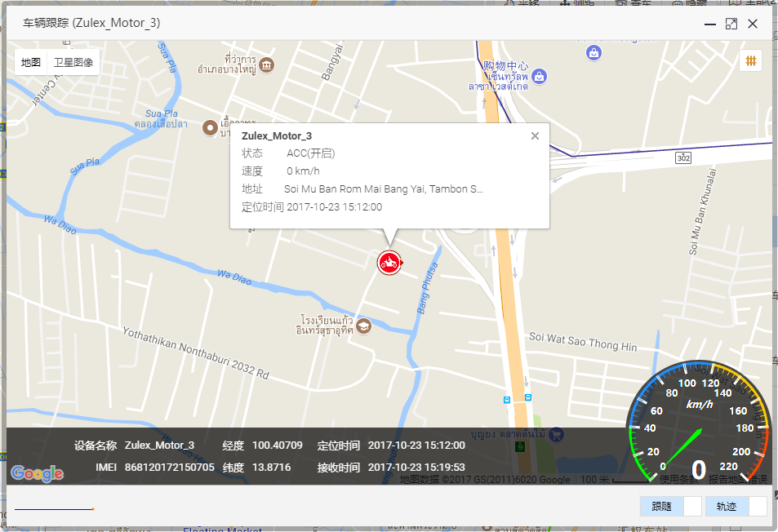Image resolution: width=778 pixels, height=532 pixels.
Task: Click the longitude value 100.40709
Action: pyautogui.click(x=278, y=446)
